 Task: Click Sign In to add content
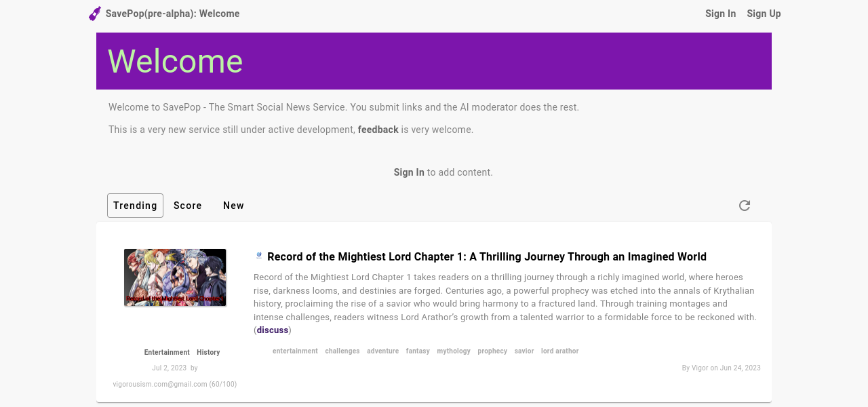pyautogui.click(x=409, y=172)
